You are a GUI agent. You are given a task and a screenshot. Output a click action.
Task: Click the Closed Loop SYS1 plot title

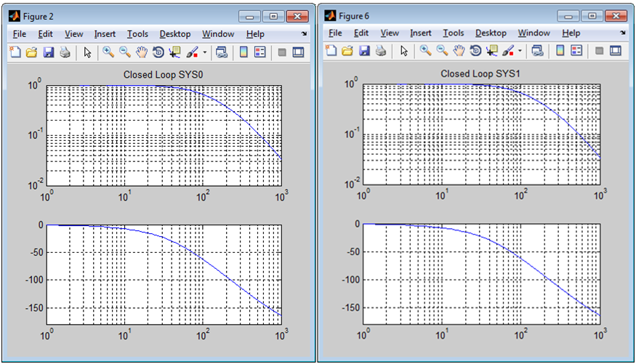point(480,74)
